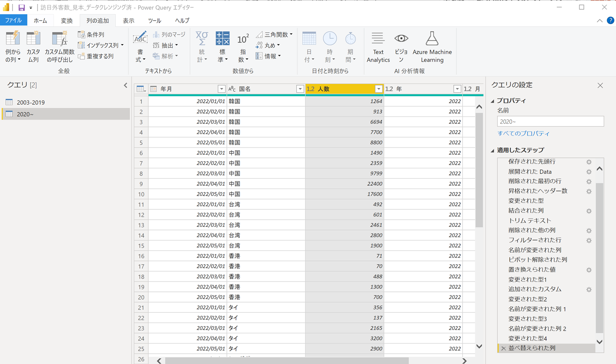
Task: Add a Conditional Column (条件列)
Action: pos(91,34)
